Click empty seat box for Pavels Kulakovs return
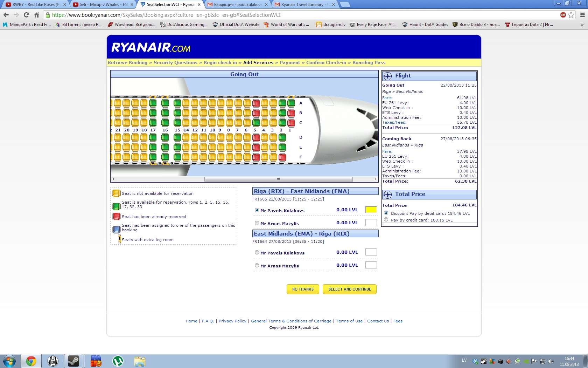588x368 pixels. pyautogui.click(x=371, y=252)
